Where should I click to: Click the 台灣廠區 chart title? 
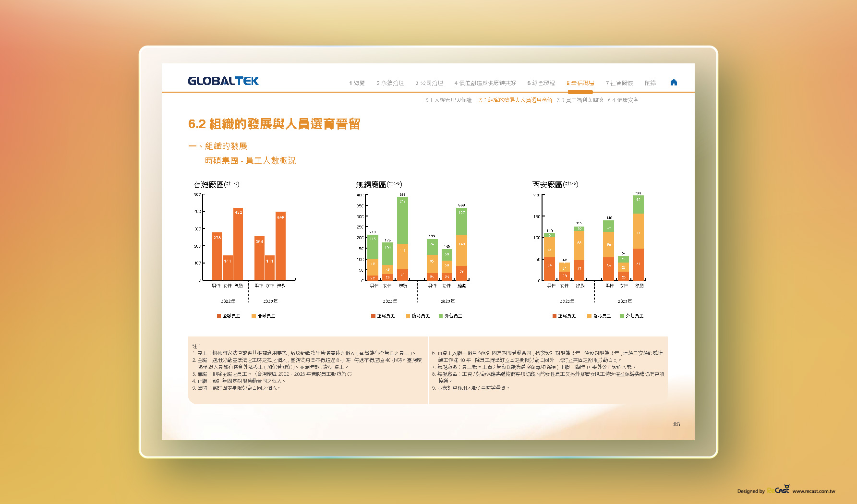217,184
